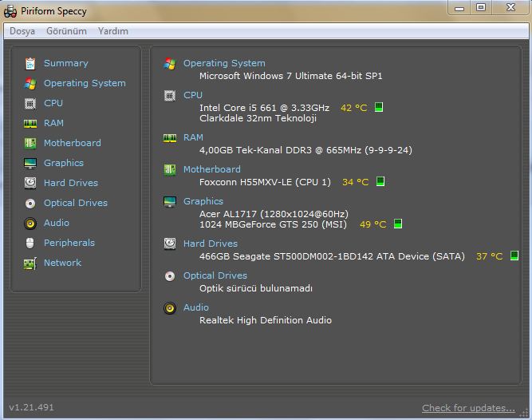Viewport: 532px width, 420px height.
Task: Open the Summary section in the sidebar
Action: (x=66, y=63)
